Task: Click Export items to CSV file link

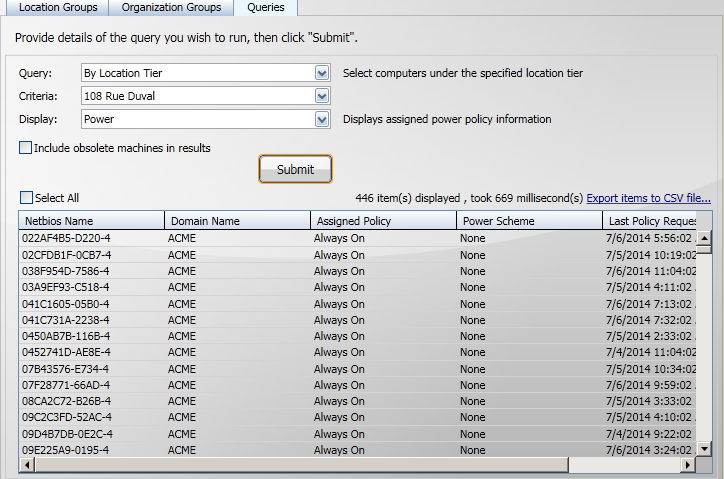Action: pos(648,198)
